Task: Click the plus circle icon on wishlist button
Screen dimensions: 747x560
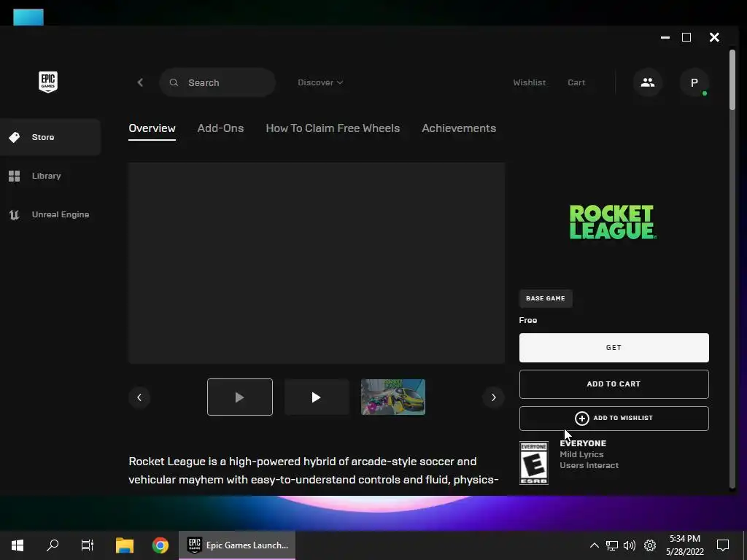Action: pyautogui.click(x=581, y=418)
